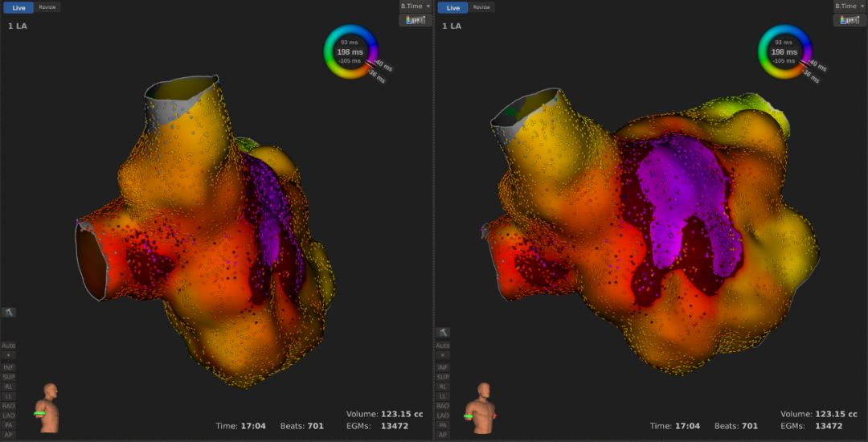Viewport: 868px width, 442px height.
Task: Switch to the Review tab in left pane
Action: pos(47,7)
